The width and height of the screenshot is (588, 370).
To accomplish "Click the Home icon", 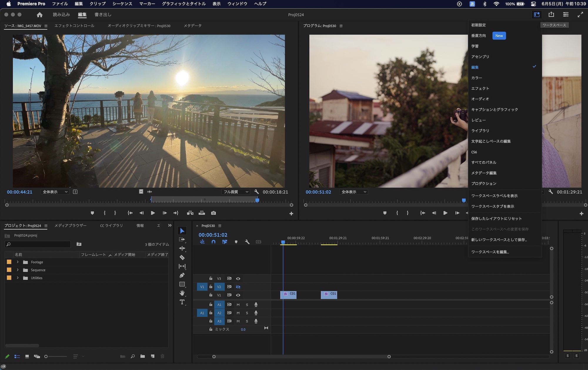I will click(x=40, y=15).
